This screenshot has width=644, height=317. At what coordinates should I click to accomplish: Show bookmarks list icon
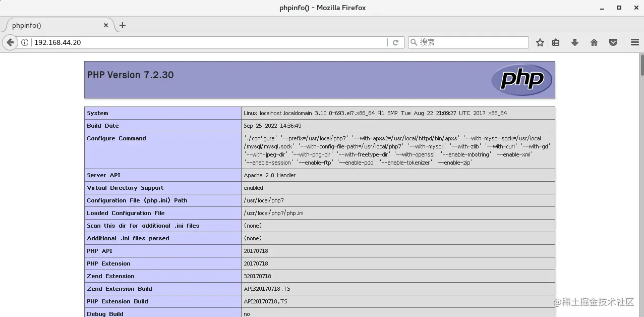point(556,42)
